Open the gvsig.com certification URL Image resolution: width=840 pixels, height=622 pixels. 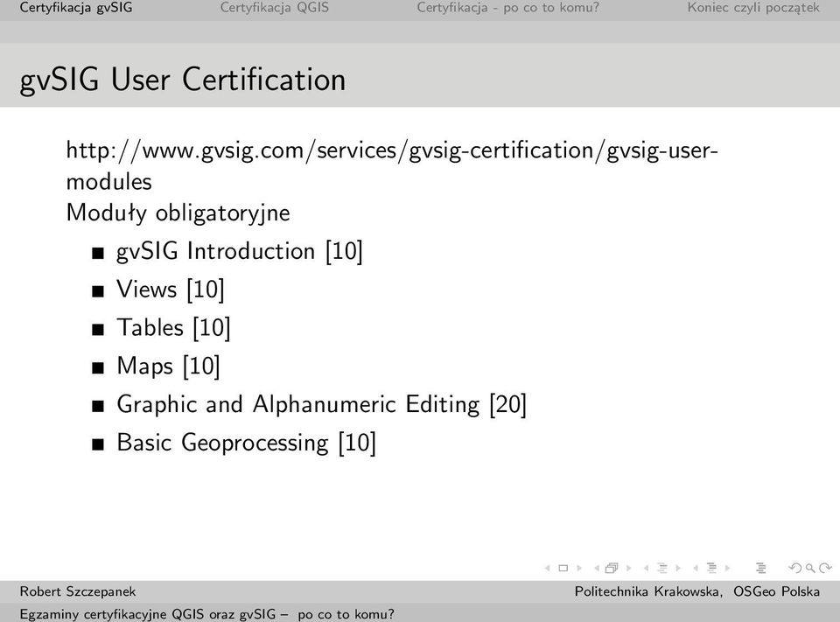[392, 166]
